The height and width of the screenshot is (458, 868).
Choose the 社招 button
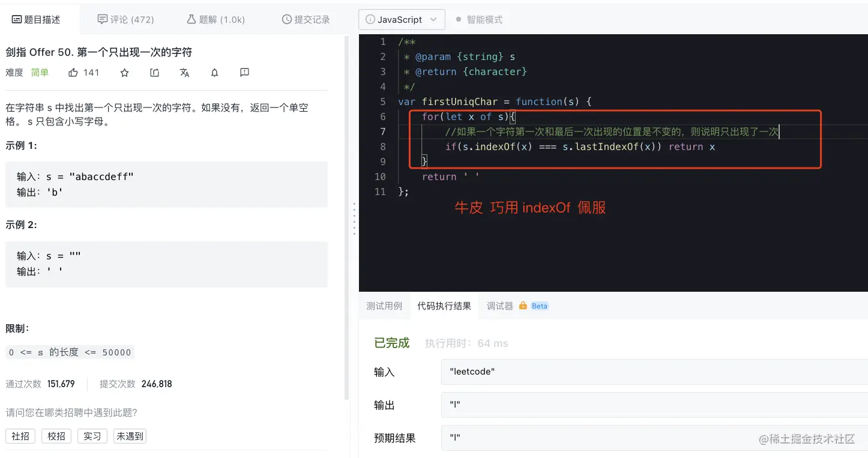pyautogui.click(x=20, y=436)
